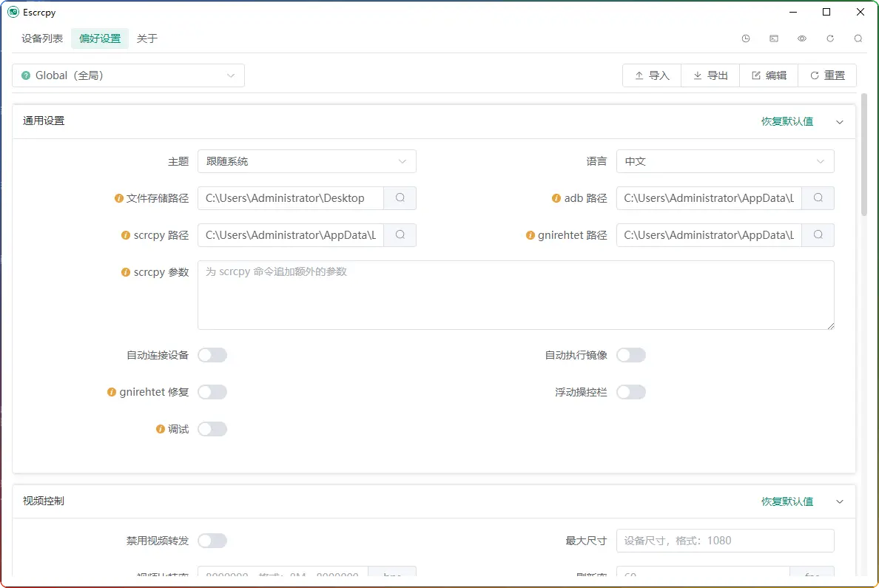Toggle the 调试 debug switch

[212, 429]
